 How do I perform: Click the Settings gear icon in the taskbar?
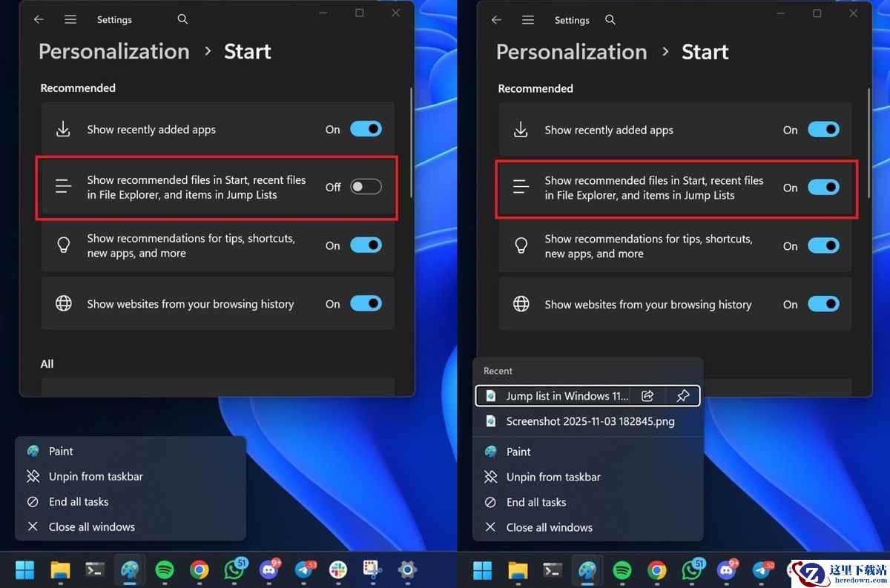pos(407,569)
